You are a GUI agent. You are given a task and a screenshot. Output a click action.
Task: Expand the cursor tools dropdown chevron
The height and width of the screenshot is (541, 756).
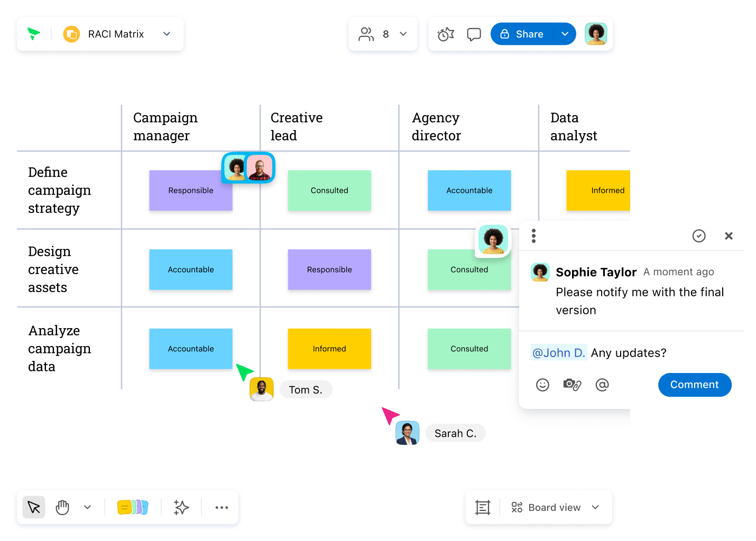tap(88, 507)
